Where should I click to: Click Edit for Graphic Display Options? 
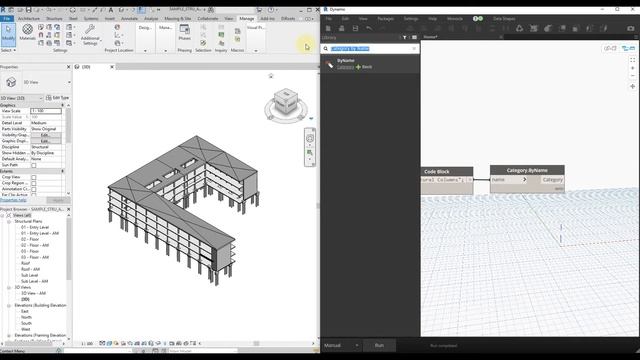point(46,141)
